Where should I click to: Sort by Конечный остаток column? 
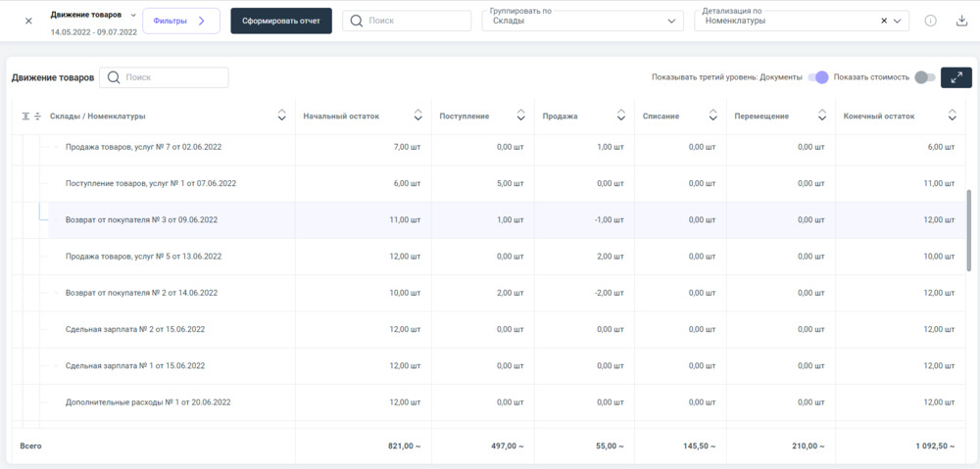pyautogui.click(x=952, y=116)
